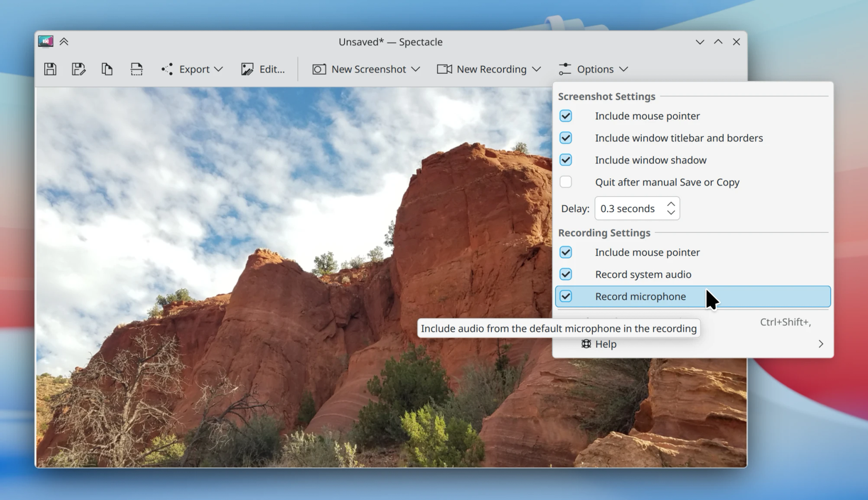Viewport: 868px width, 500px height.
Task: Click the Spectacle app icon in titlebar
Action: pyautogui.click(x=46, y=42)
